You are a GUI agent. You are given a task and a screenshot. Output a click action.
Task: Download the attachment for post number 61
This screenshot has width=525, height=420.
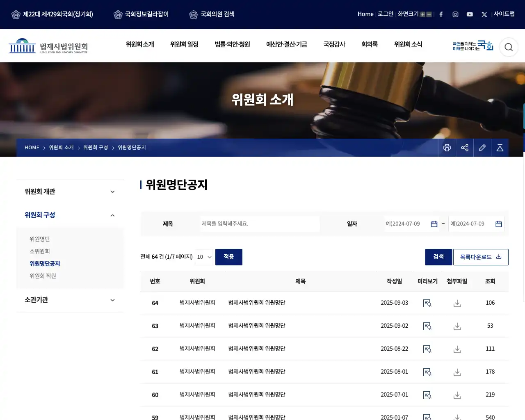pos(457,372)
